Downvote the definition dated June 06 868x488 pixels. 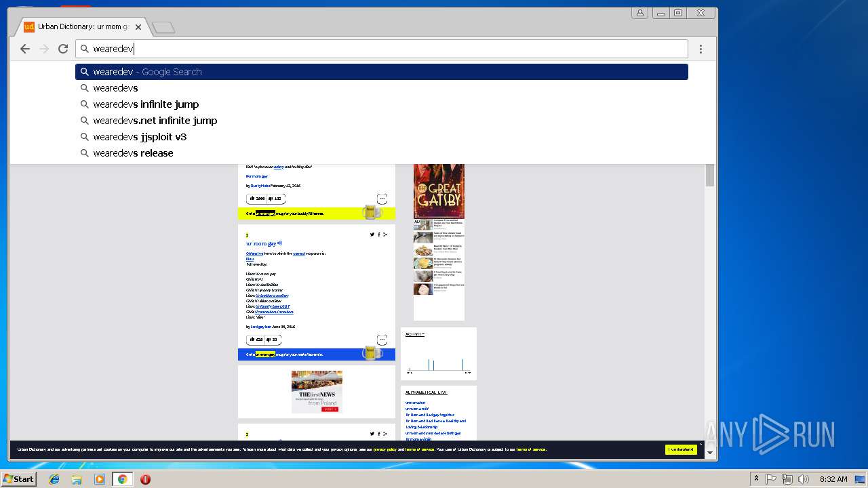273,340
